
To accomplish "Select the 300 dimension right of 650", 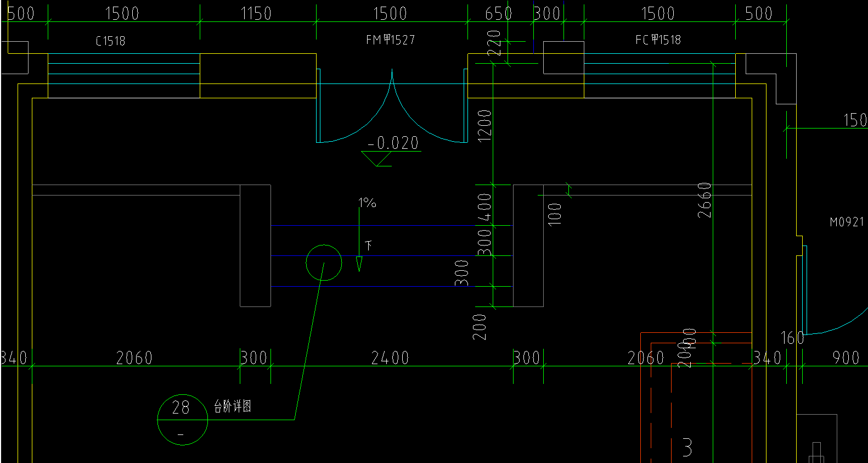I will 546,13.
